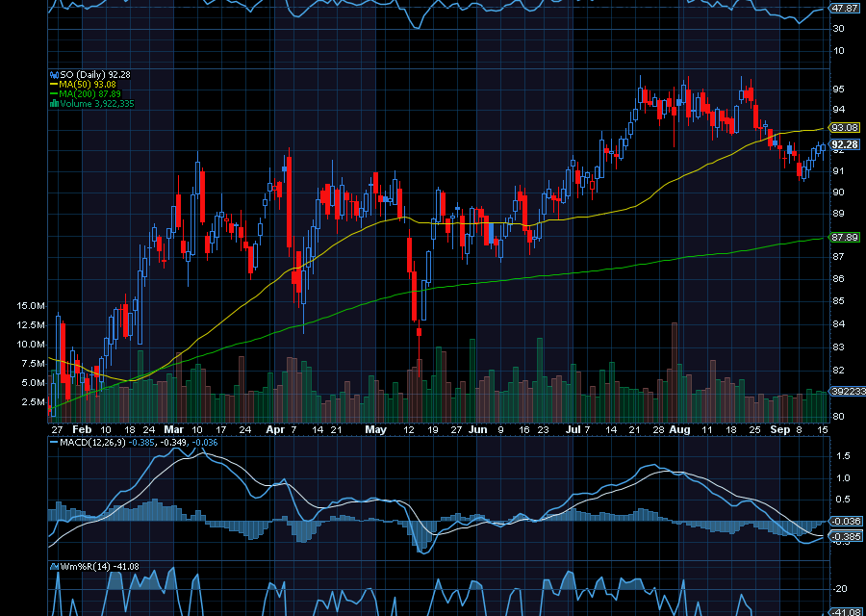The width and height of the screenshot is (866, 616).
Task: Click the 15.0M volume axis label
Action: point(31,305)
